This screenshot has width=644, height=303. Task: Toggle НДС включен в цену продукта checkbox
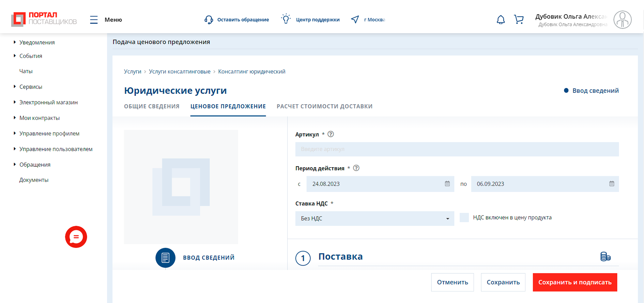(x=464, y=218)
